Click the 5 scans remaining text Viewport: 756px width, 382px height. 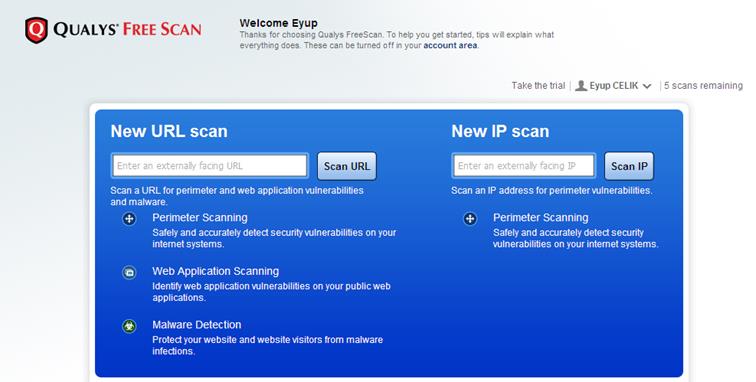click(703, 86)
